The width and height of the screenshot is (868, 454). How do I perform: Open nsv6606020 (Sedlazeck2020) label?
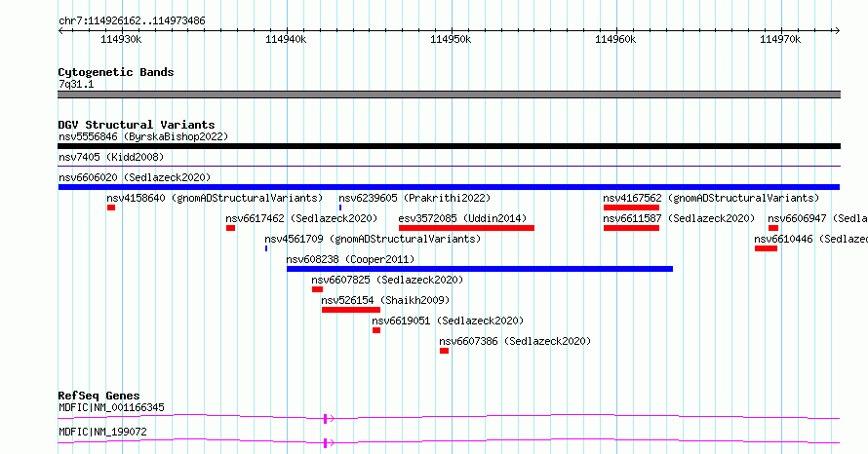pos(135,177)
